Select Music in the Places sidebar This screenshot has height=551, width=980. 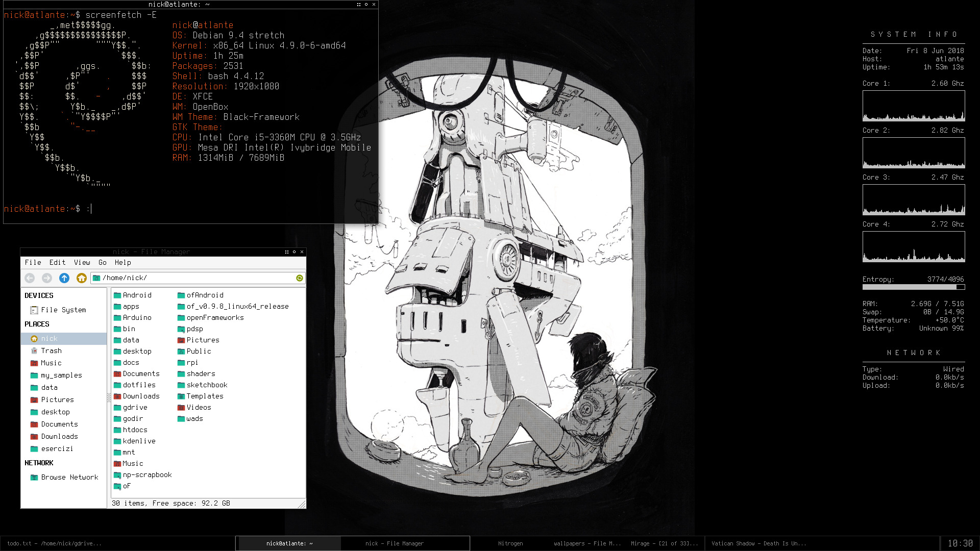[51, 363]
